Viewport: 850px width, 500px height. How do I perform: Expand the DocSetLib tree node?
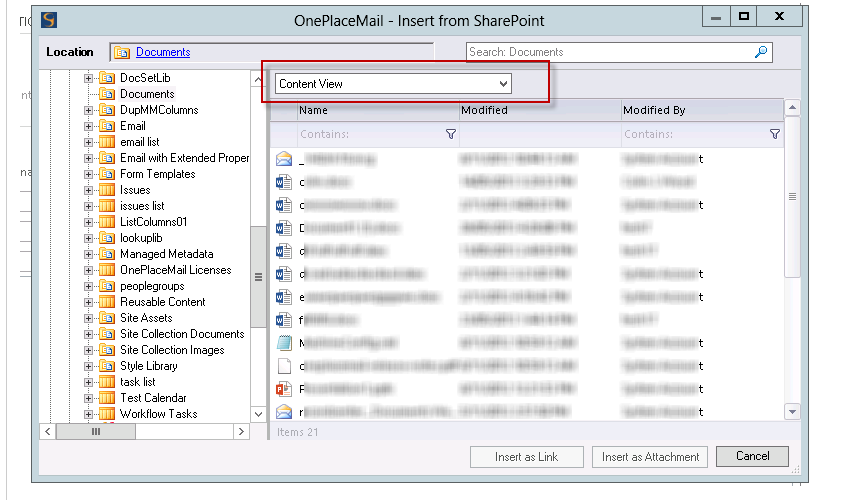click(88, 78)
